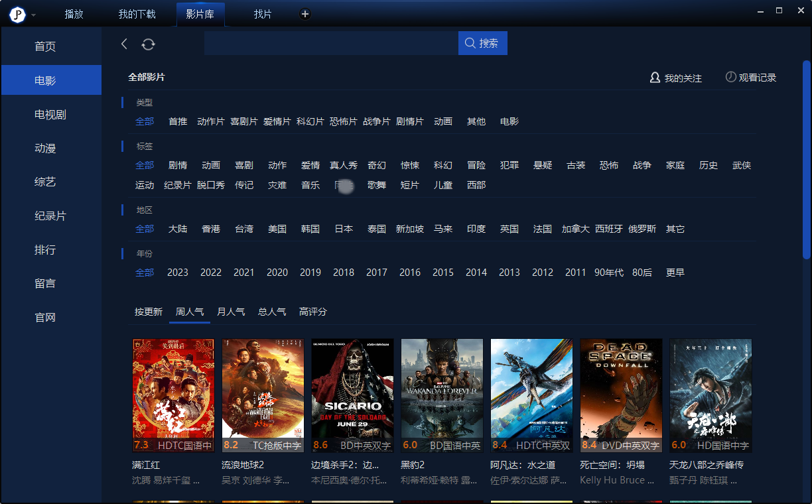The image size is (812, 504).
Task: Switch to the 我的下载 tab
Action: (137, 14)
